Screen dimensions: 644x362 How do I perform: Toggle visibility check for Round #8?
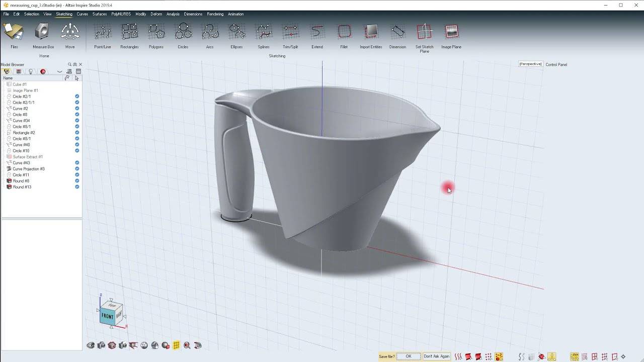click(x=77, y=181)
